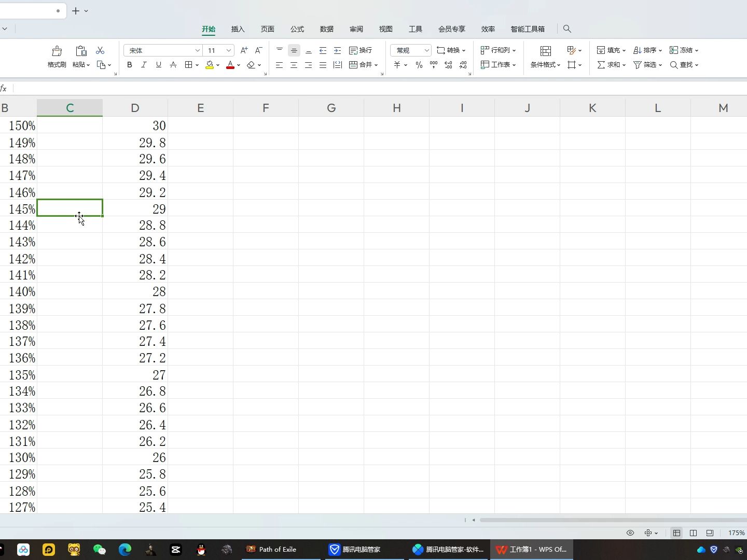Open the font size 11 dropdown

[228, 50]
